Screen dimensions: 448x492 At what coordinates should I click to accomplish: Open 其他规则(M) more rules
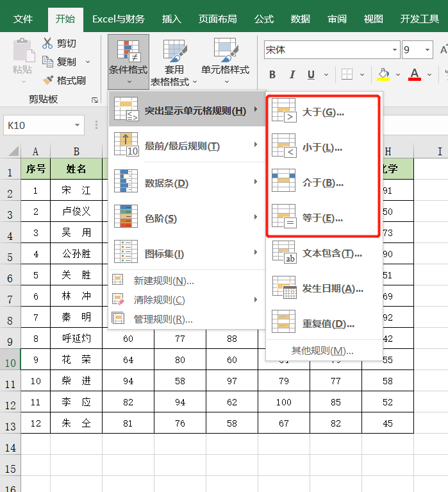(x=322, y=350)
